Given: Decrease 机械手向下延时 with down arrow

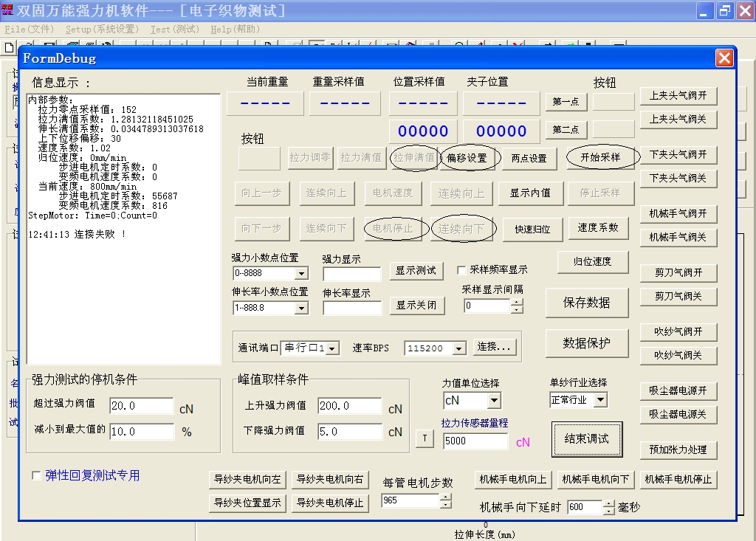Looking at the screenshot, I should point(608,511).
